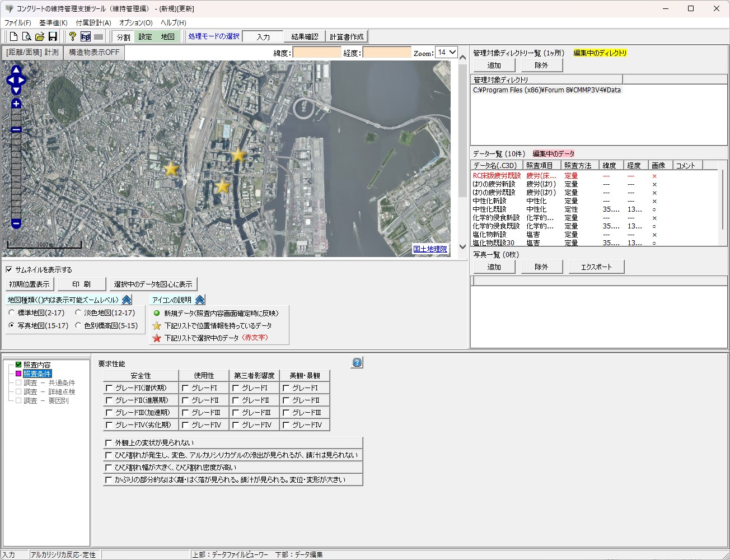
Task: Follow the 国土地理院 link on the map
Action: (x=430, y=249)
